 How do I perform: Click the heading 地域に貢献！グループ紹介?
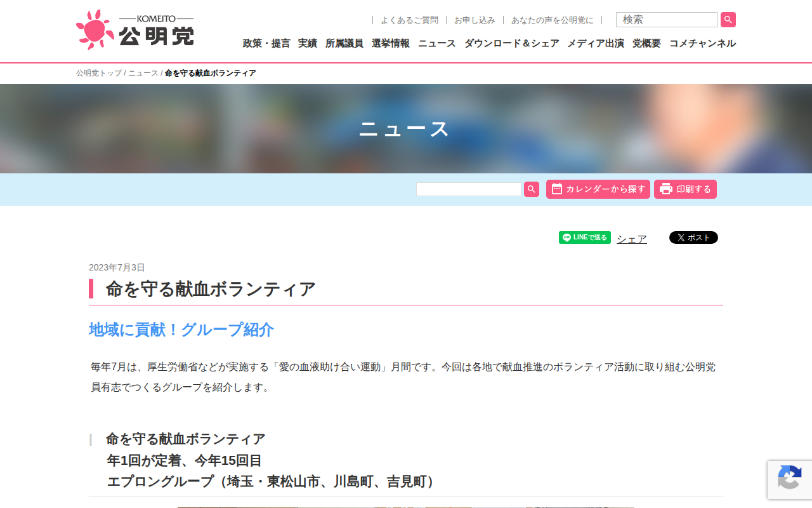click(x=181, y=330)
